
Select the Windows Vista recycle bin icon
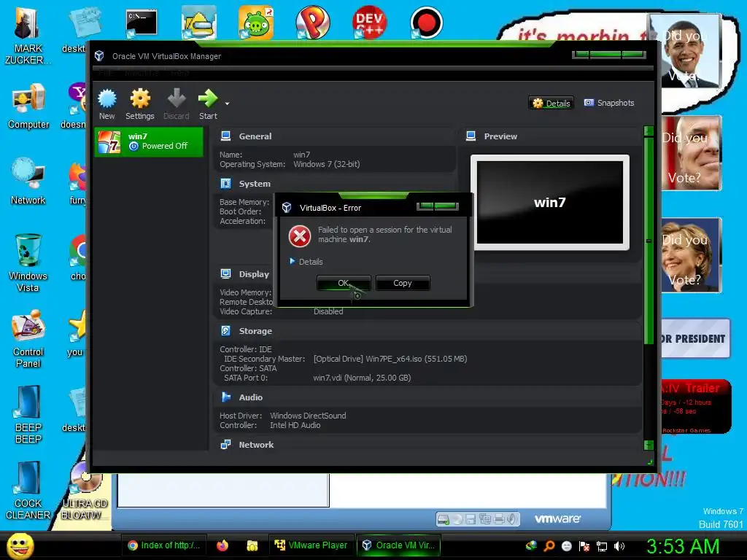point(28,262)
